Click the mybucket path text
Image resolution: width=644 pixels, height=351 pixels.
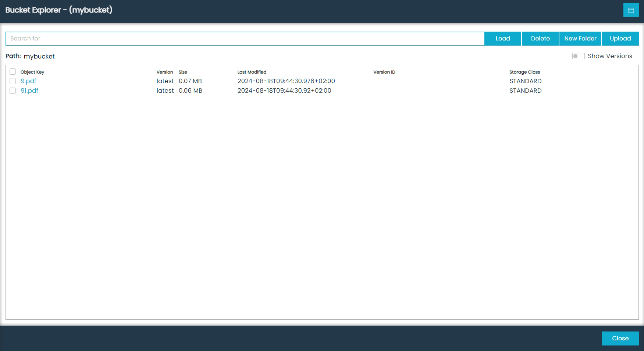point(39,56)
